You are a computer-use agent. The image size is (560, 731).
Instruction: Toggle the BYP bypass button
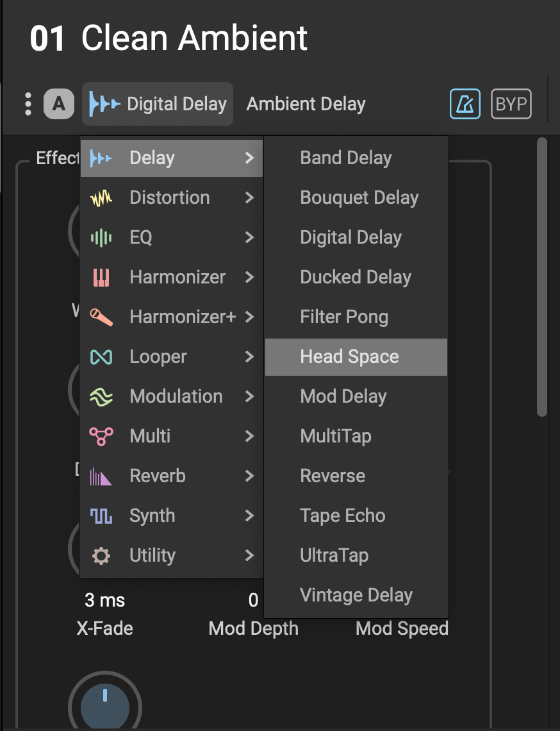click(x=511, y=104)
